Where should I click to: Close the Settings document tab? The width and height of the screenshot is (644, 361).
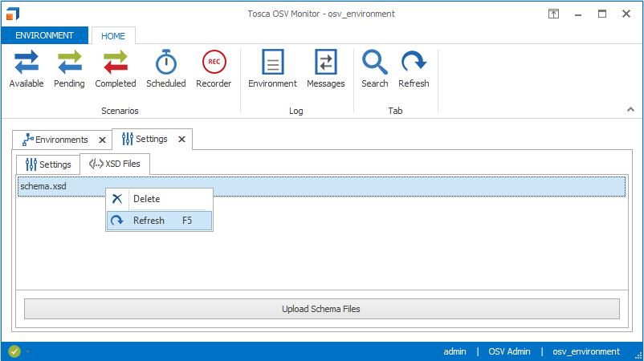[181, 140]
